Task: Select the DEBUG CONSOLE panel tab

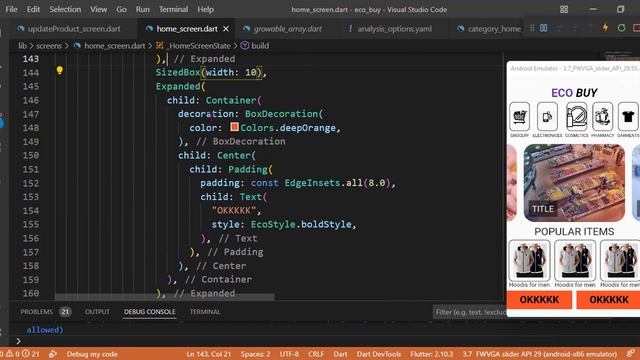Action: (x=149, y=312)
